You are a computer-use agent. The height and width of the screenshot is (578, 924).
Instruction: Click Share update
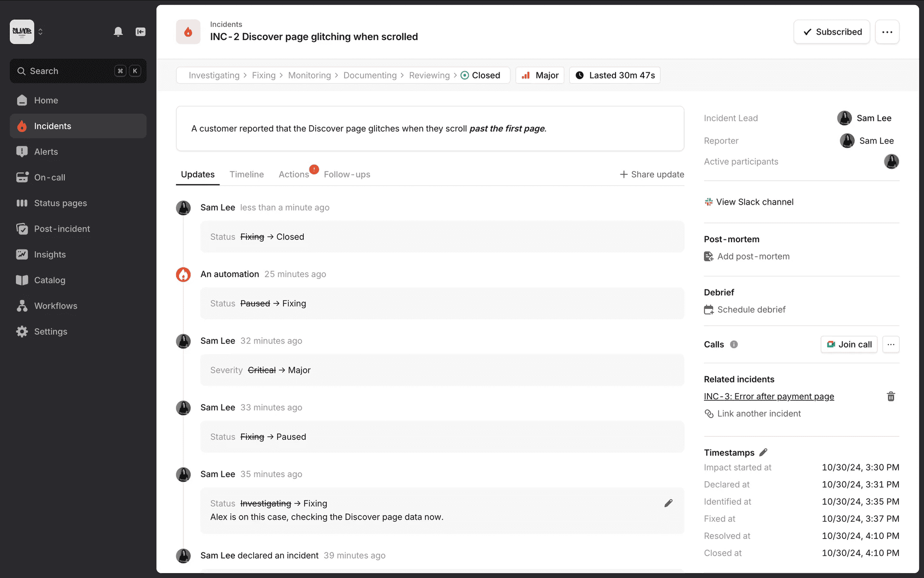652,174
